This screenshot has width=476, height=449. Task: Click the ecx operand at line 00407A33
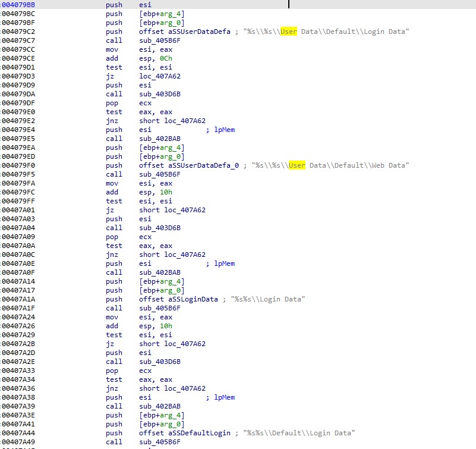point(145,370)
